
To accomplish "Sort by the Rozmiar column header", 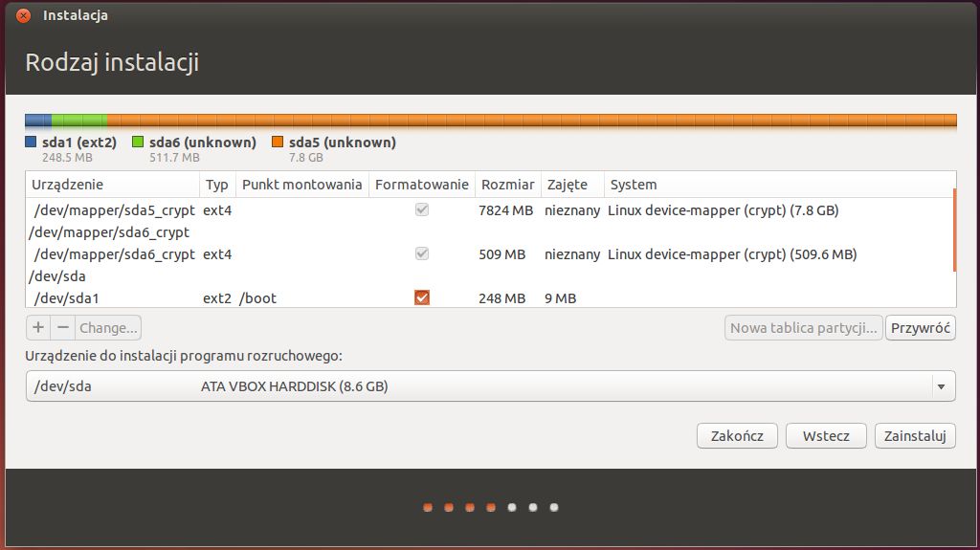I will [x=507, y=185].
